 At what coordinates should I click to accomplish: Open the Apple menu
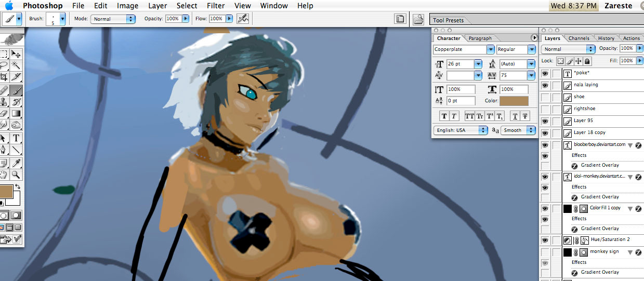9,6
